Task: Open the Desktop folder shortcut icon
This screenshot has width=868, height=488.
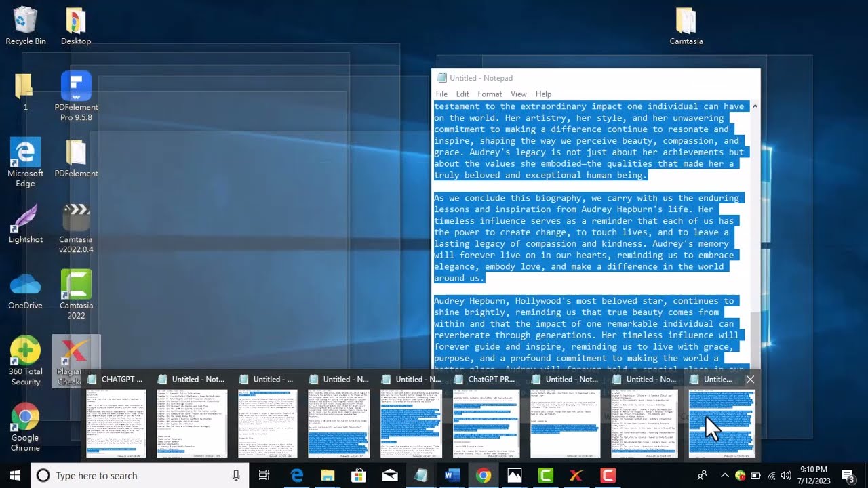Action: coord(76,26)
